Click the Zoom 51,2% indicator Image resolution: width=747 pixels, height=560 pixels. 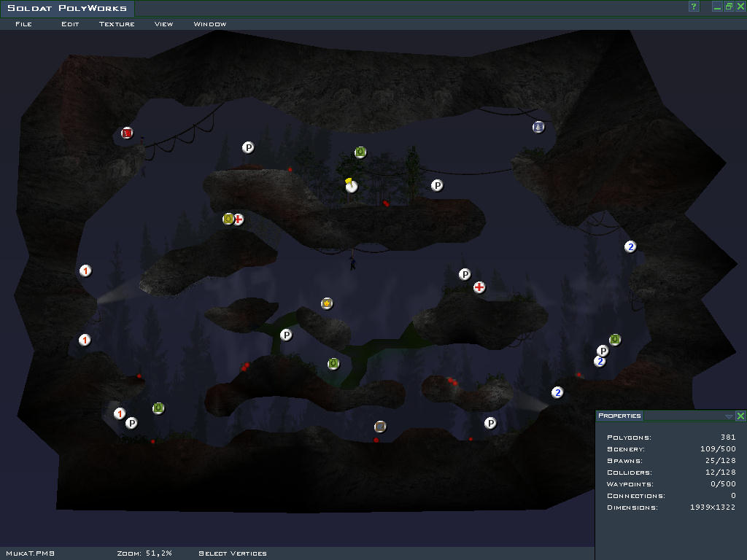144,553
